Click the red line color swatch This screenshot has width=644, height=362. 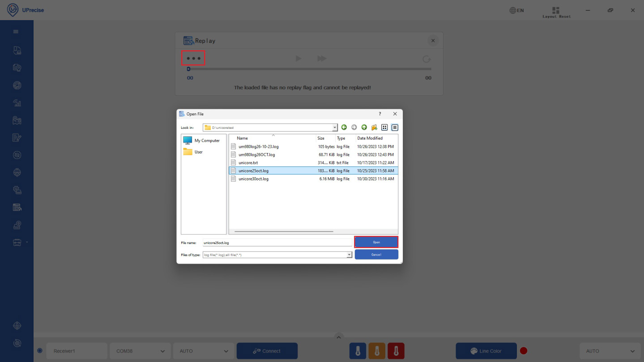point(523,351)
